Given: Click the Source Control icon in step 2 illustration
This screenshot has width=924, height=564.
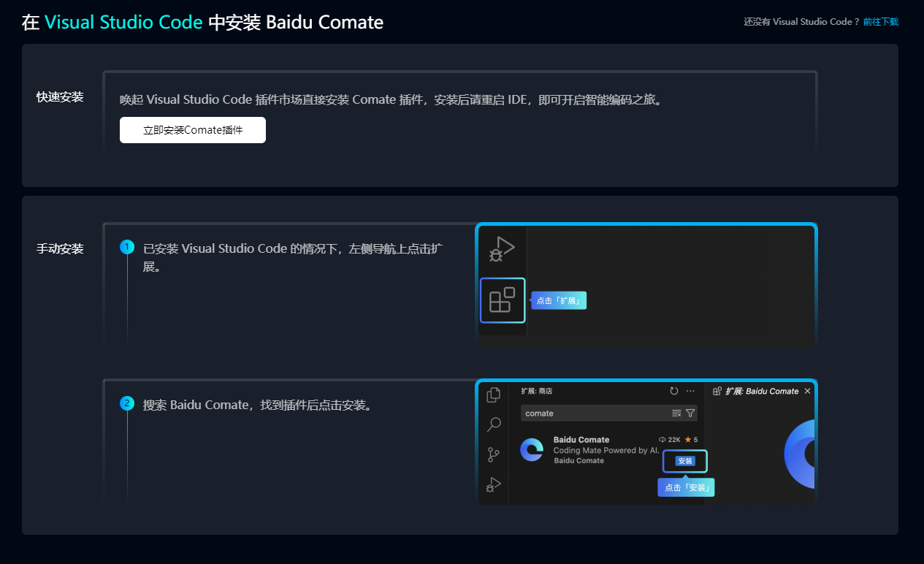Looking at the screenshot, I should (x=494, y=454).
